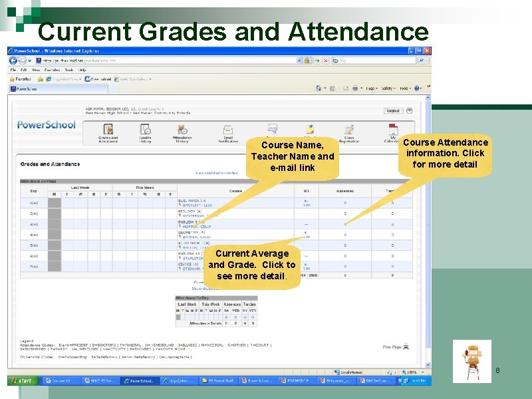Click the BARTLETT, LISA teacher link

point(197,205)
